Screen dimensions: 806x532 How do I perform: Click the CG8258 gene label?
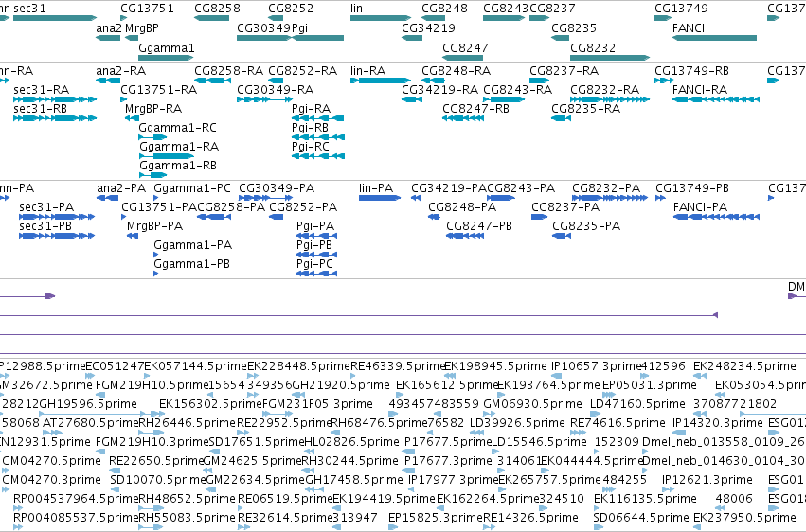(x=217, y=9)
